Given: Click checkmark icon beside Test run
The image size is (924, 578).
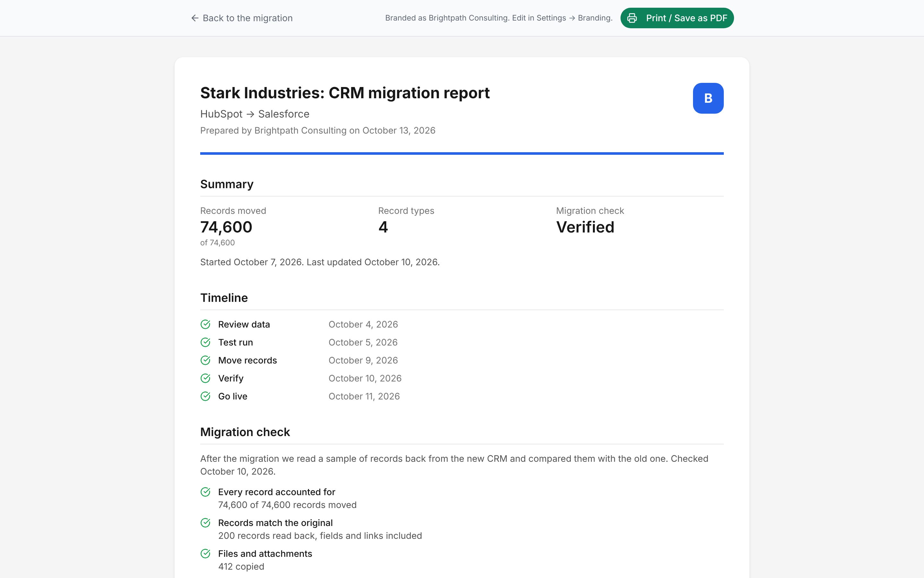Looking at the screenshot, I should tap(205, 342).
